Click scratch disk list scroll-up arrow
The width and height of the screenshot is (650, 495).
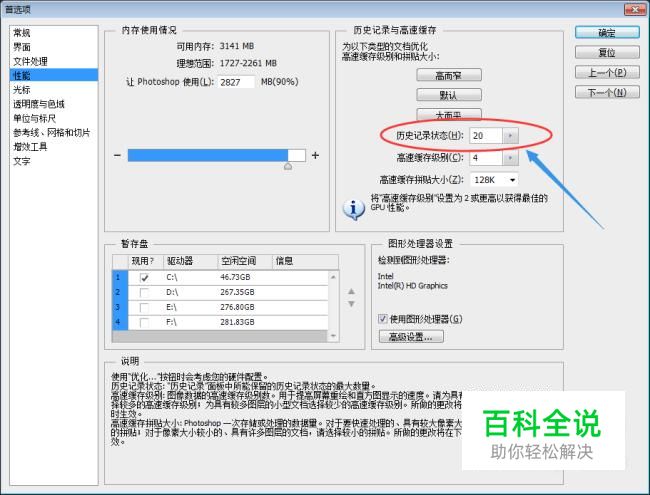click(333, 277)
